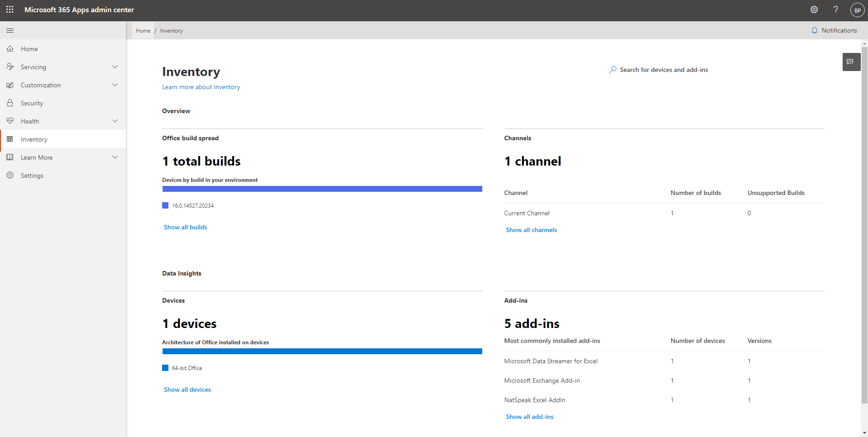Click NatSpeak Excel AddIn row
This screenshot has width=868, height=437.
point(664,400)
